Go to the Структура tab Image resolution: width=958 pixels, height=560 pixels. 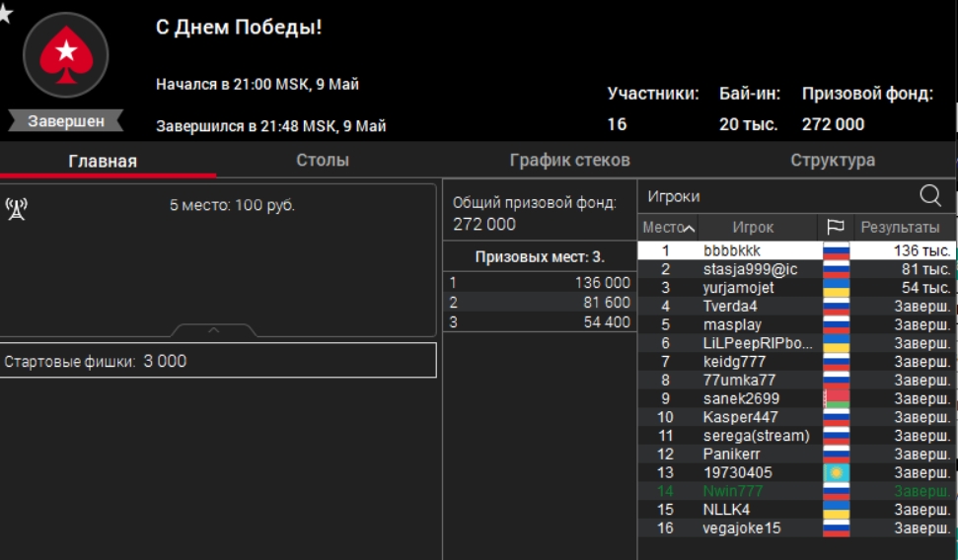(x=832, y=160)
